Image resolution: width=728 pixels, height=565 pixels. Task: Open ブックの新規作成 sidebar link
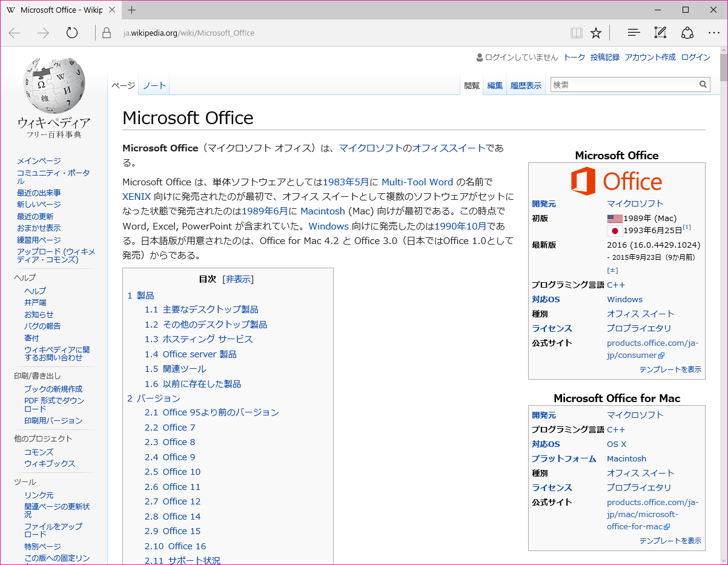pyautogui.click(x=53, y=389)
